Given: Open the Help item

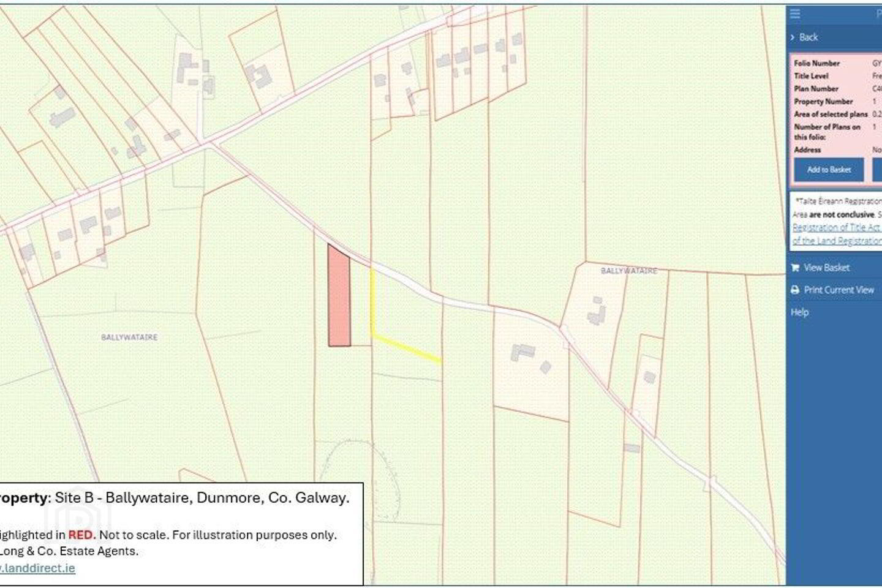Looking at the screenshot, I should pyautogui.click(x=799, y=312).
